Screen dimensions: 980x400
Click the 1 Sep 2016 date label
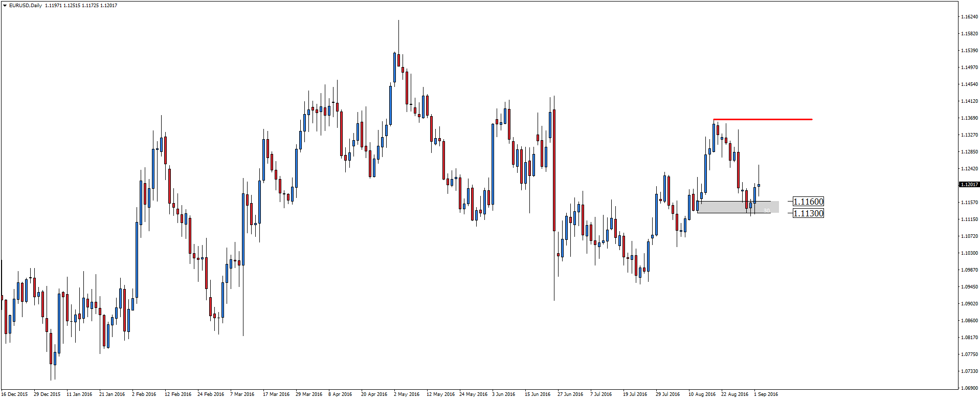point(765,394)
